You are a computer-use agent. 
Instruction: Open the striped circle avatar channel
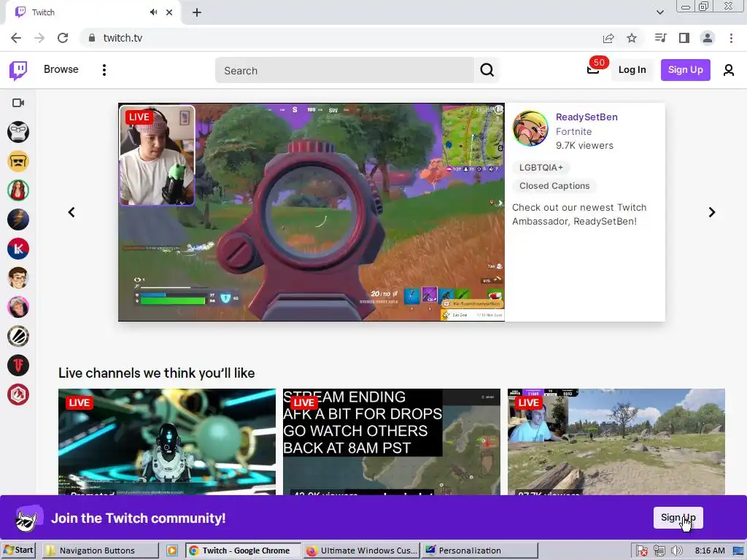[18, 336]
